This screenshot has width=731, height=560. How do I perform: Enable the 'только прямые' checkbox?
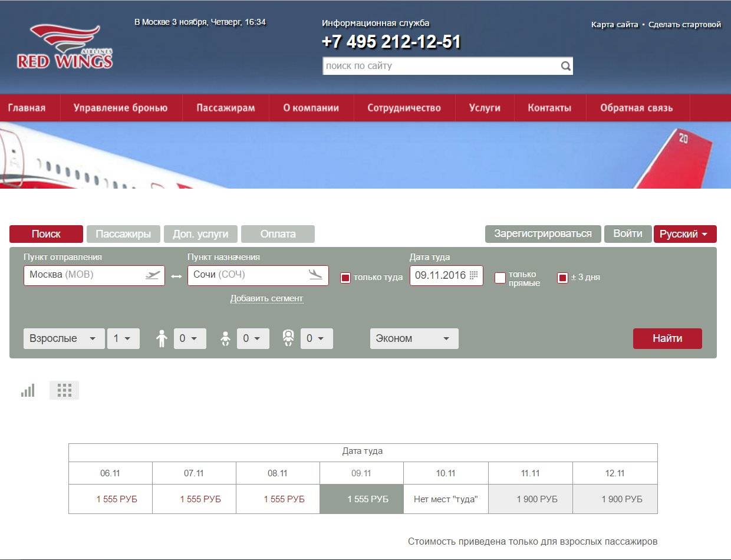[500, 278]
